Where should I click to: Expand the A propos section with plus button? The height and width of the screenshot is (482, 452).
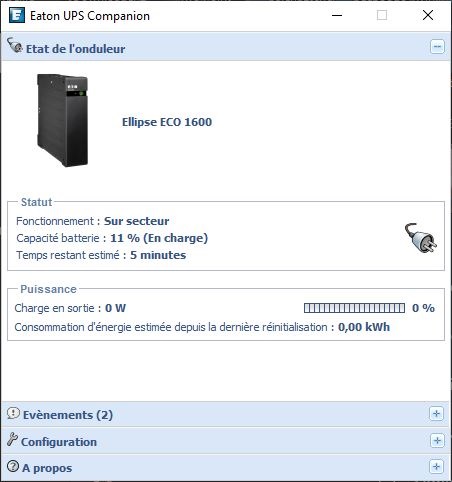[436, 466]
